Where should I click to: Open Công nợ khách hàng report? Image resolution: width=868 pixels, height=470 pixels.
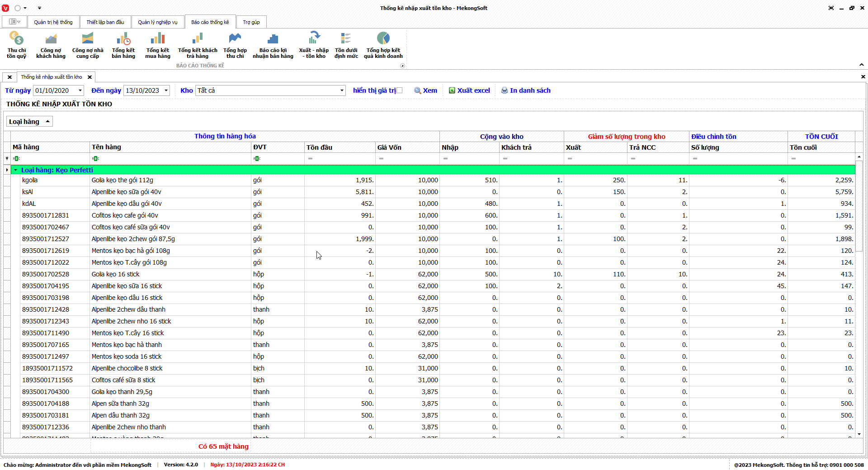pos(51,45)
